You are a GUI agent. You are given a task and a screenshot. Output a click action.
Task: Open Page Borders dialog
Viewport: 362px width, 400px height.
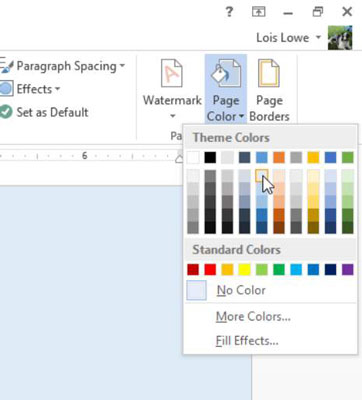[269, 90]
